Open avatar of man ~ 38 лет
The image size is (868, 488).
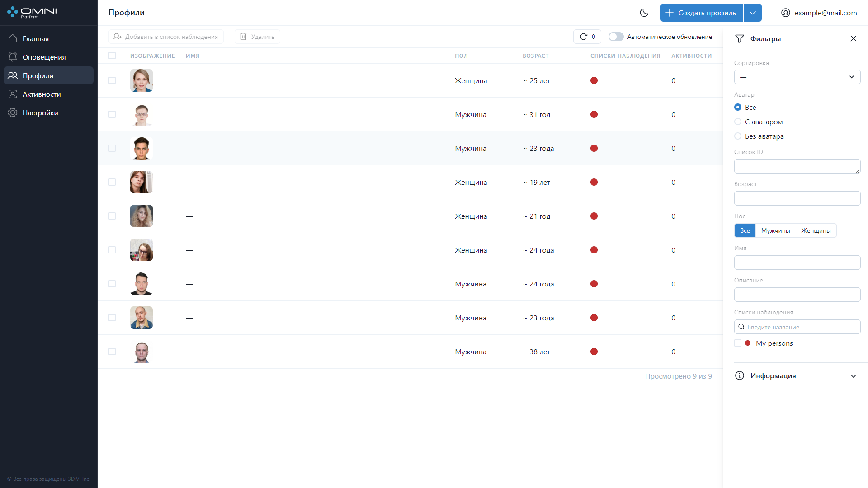point(142,352)
